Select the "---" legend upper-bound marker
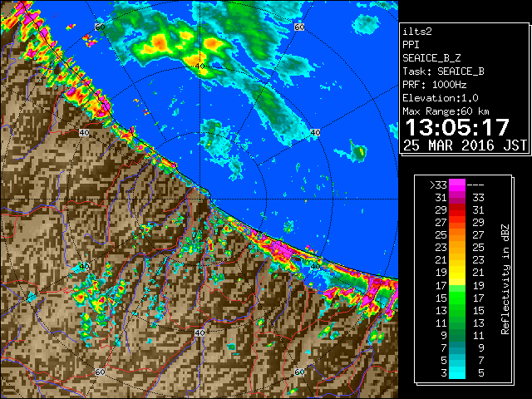532x399 pixels. click(x=475, y=185)
